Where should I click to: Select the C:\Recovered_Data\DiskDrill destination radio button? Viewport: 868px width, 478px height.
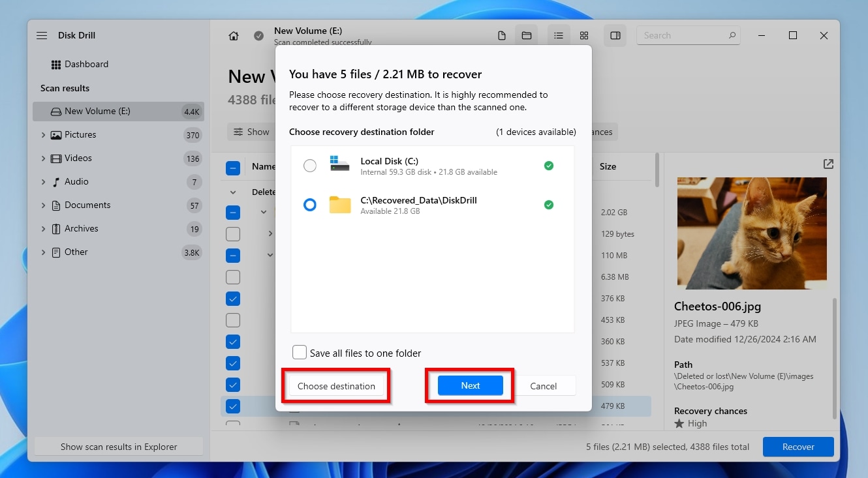click(310, 205)
